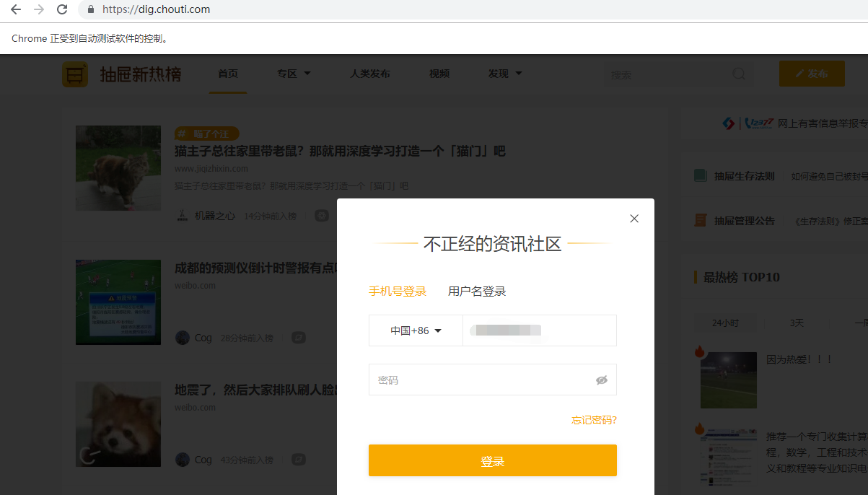Click the 瞄了个正 tag badge

pos(206,133)
